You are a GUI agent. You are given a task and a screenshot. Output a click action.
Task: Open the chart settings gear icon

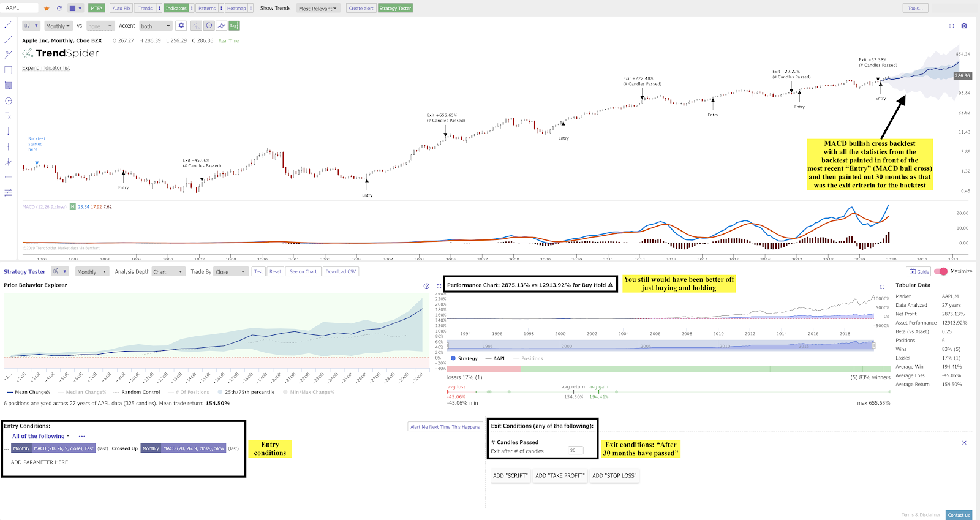click(181, 26)
